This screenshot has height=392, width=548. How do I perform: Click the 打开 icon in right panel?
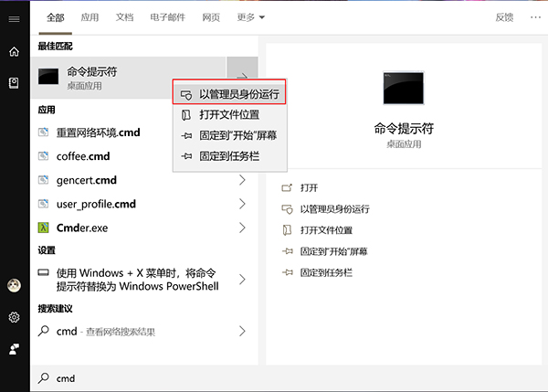(x=287, y=188)
